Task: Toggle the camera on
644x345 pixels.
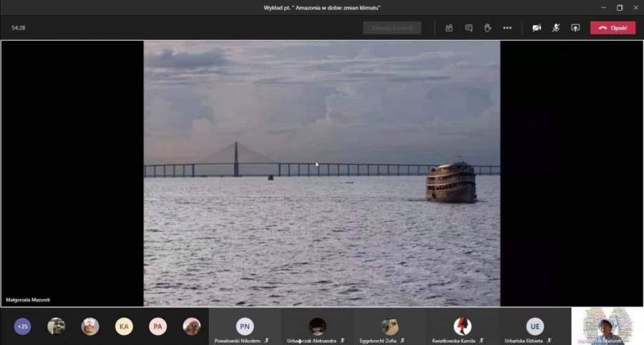Action: click(537, 28)
